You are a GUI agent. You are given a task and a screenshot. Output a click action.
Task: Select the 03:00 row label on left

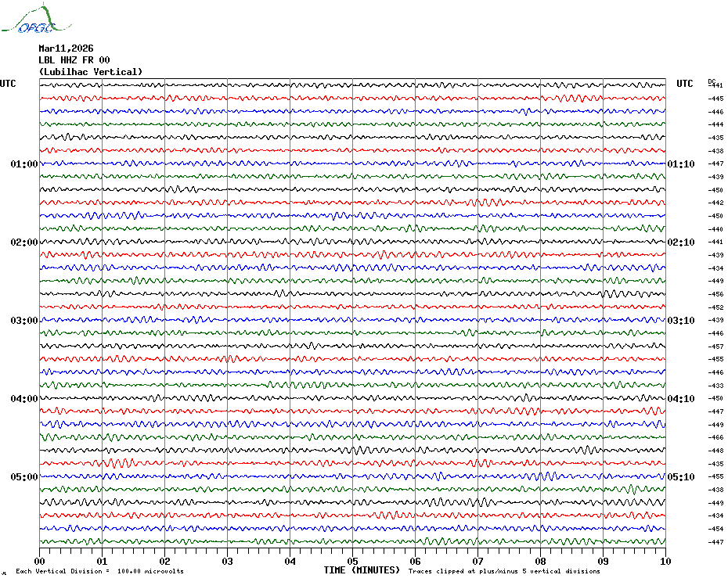[24, 321]
